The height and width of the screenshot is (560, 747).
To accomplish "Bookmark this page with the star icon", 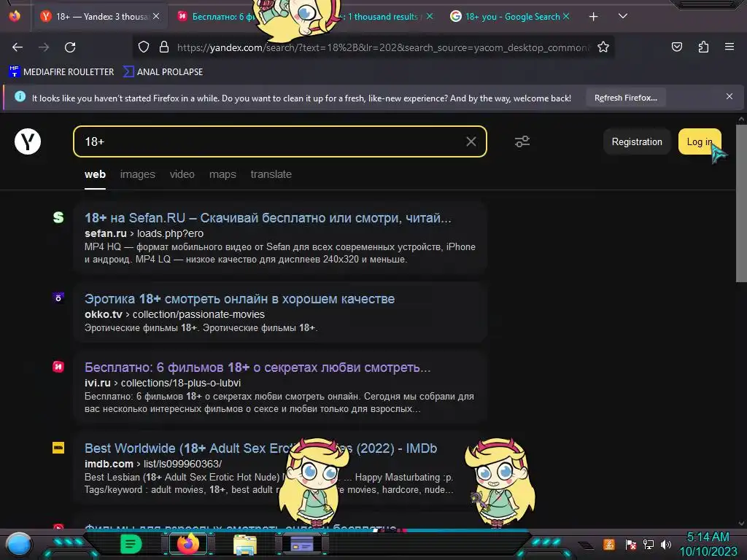I will (603, 47).
